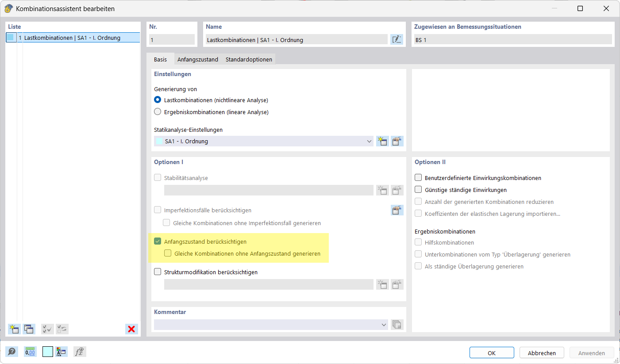
Task: Uncheck Anfangszustand berücksichtigen
Action: click(x=158, y=241)
